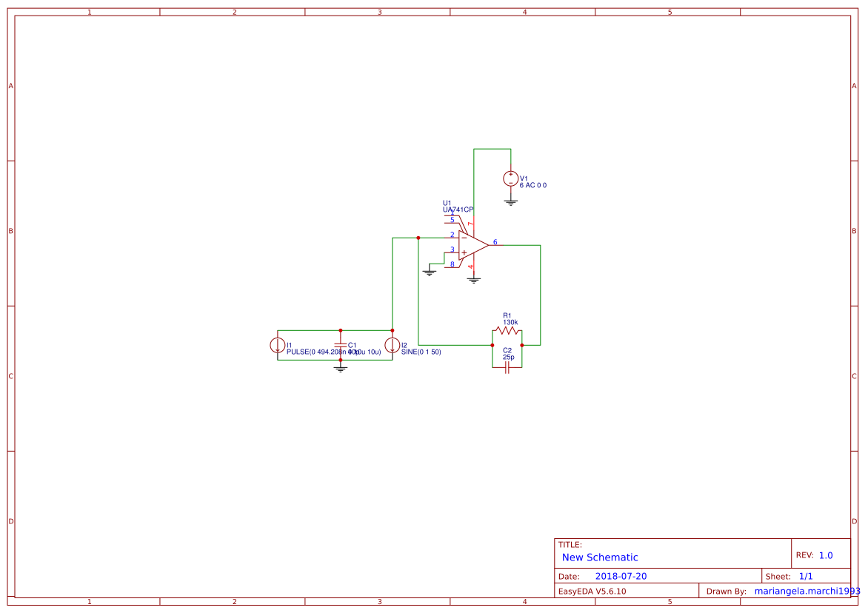Viewport: 868px width, 613px height.
Task: Select feedback capacitor C2
Action: click(x=506, y=368)
